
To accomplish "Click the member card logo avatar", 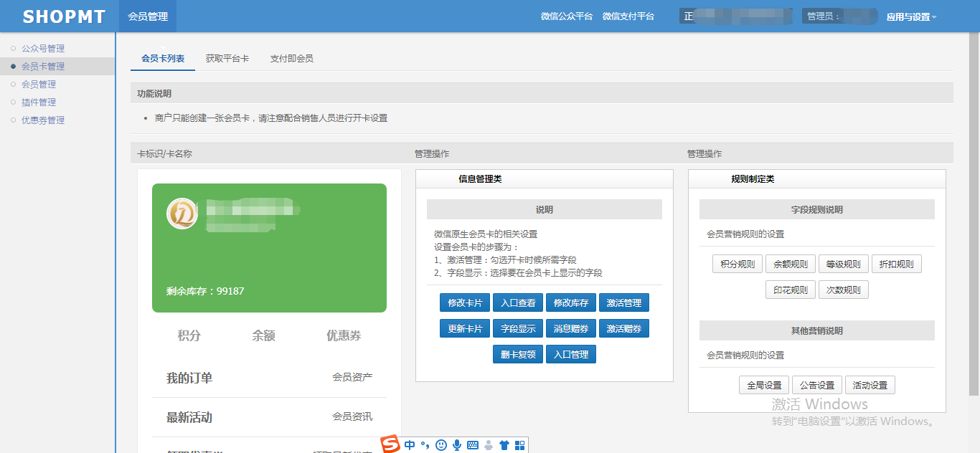I will click(x=182, y=214).
